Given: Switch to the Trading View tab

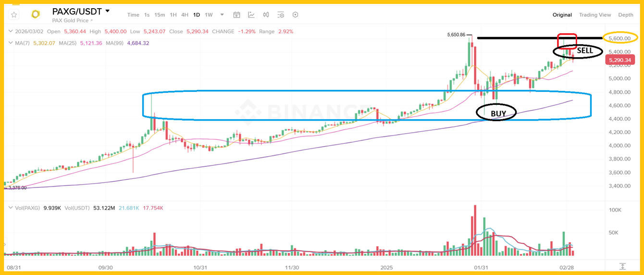Looking at the screenshot, I should pyautogui.click(x=594, y=15).
